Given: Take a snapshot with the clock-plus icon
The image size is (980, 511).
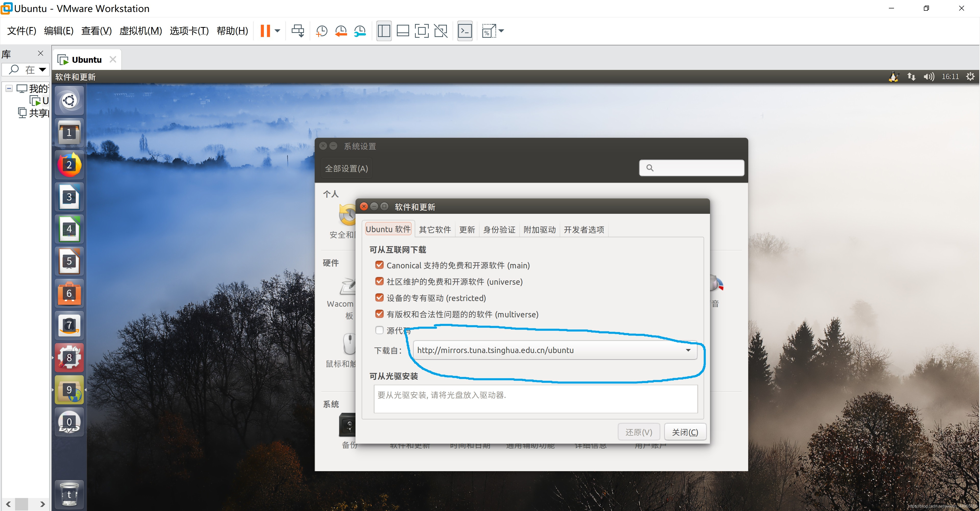Looking at the screenshot, I should coord(322,31).
